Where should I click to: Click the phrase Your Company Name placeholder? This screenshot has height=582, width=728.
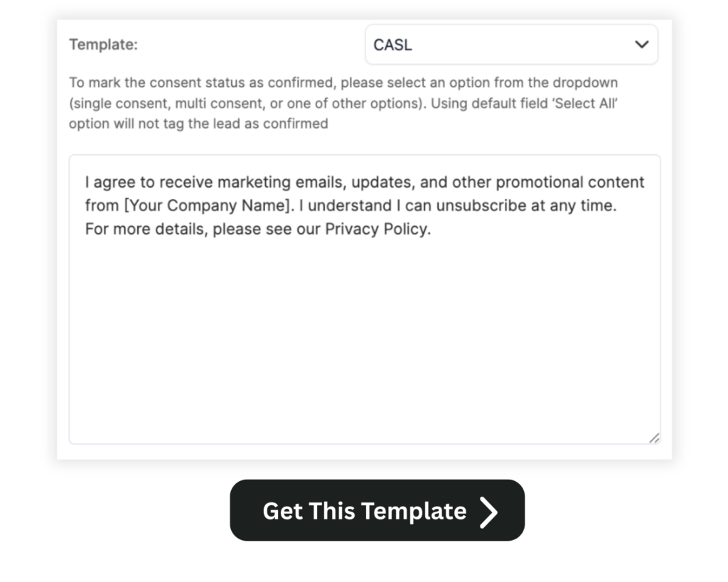(206, 205)
